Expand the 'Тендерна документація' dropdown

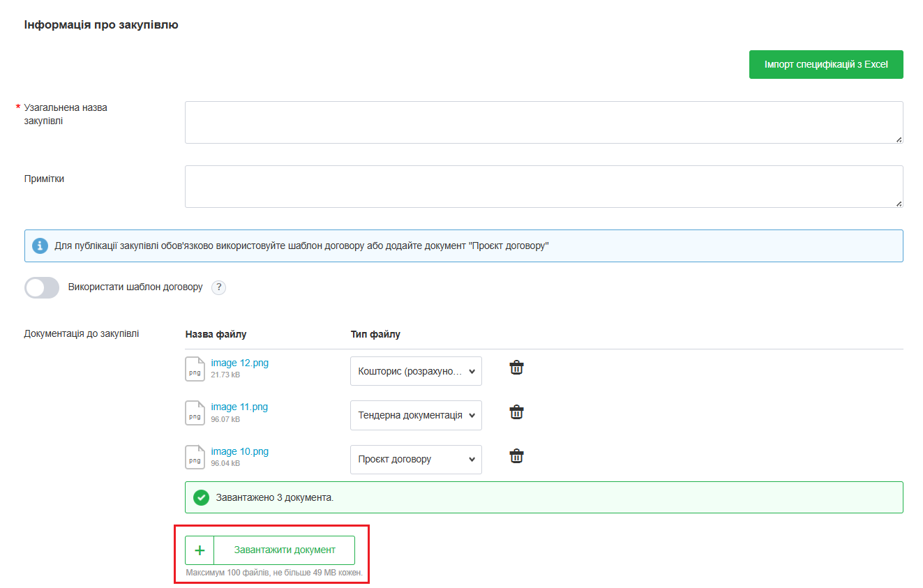point(416,415)
